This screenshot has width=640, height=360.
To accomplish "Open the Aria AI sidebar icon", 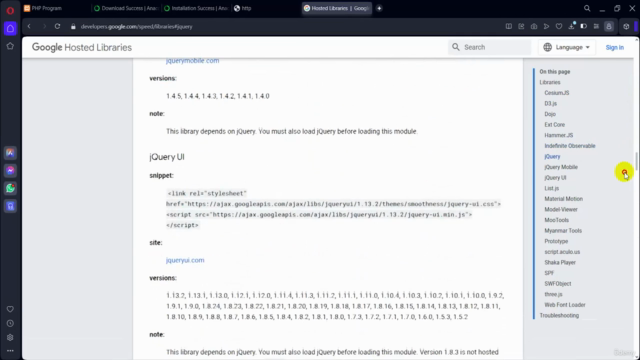I will pos(10,153).
